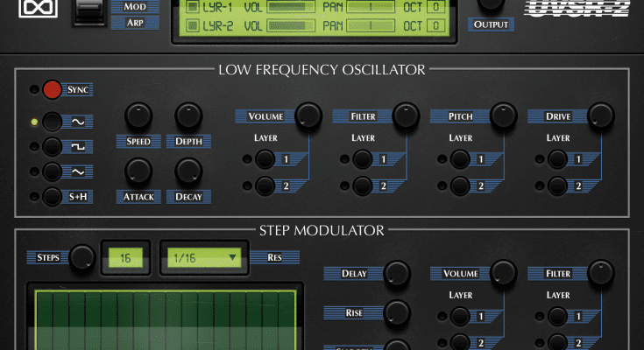Click the LFO Decay knob
The image size is (644, 350).
pos(188,171)
